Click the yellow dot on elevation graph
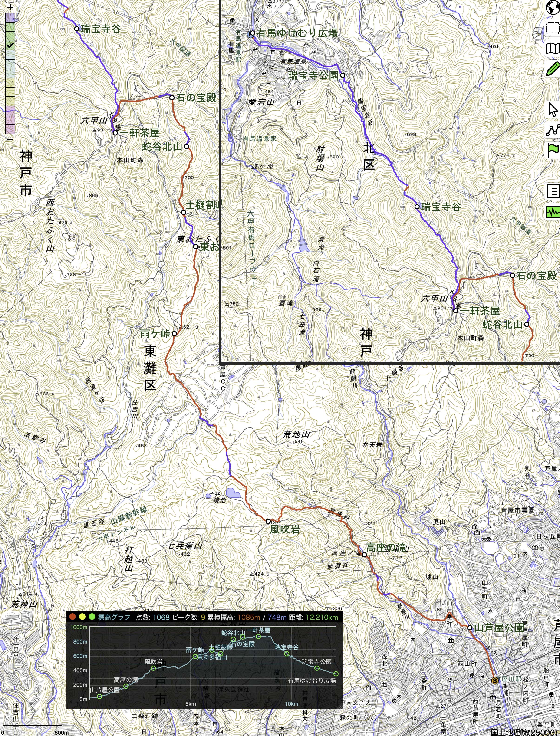The width and height of the screenshot is (560, 736). pos(82,617)
